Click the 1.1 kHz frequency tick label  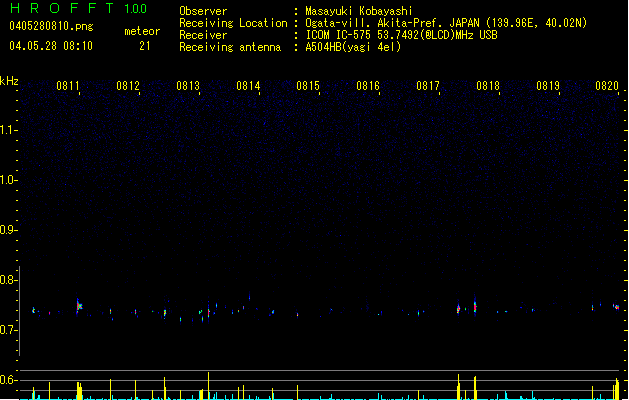pos(9,130)
